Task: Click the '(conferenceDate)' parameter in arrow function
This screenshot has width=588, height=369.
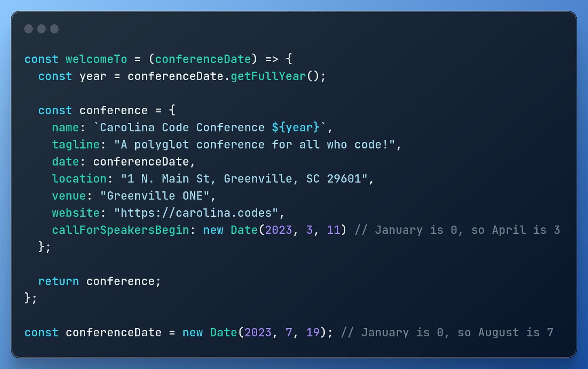Action: click(x=203, y=59)
